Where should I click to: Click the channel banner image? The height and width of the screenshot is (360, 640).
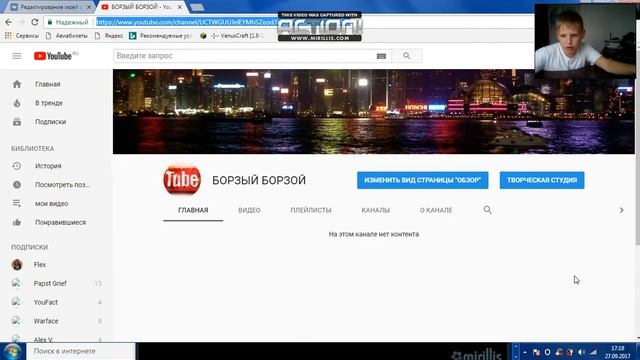[x=374, y=111]
